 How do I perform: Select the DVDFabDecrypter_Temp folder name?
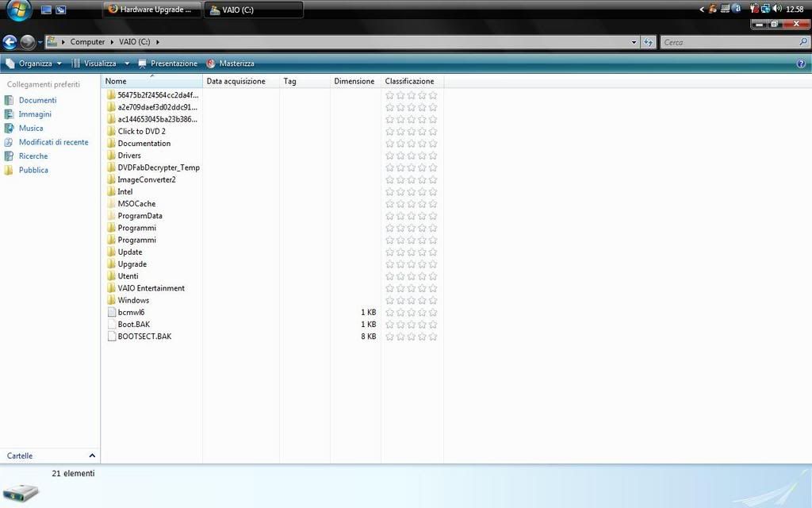click(x=159, y=167)
